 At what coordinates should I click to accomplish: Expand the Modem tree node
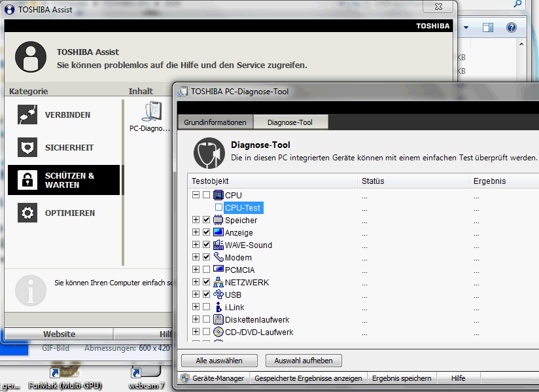pyautogui.click(x=196, y=257)
